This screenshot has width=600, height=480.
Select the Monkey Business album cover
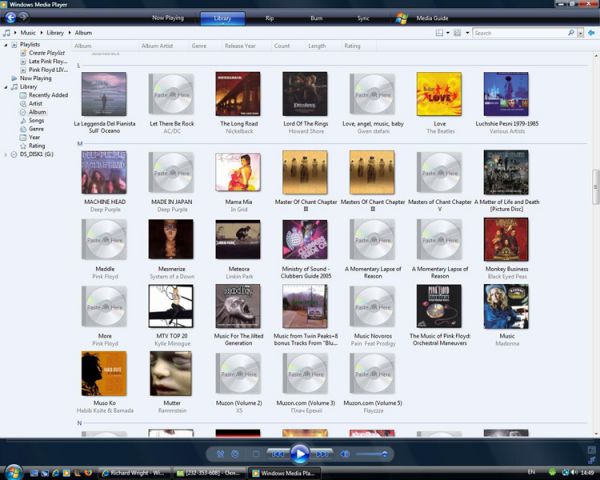[506, 240]
